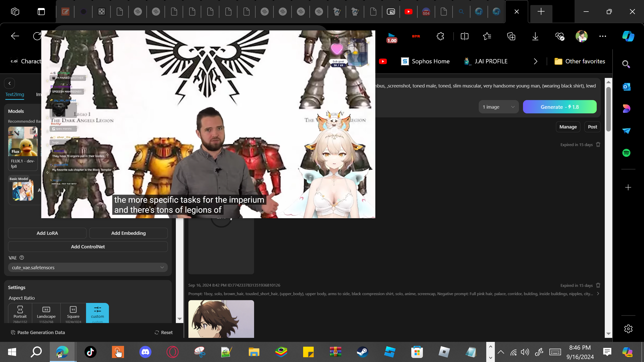644x362 pixels.
Task: Refresh the current page
Action: (x=37, y=36)
